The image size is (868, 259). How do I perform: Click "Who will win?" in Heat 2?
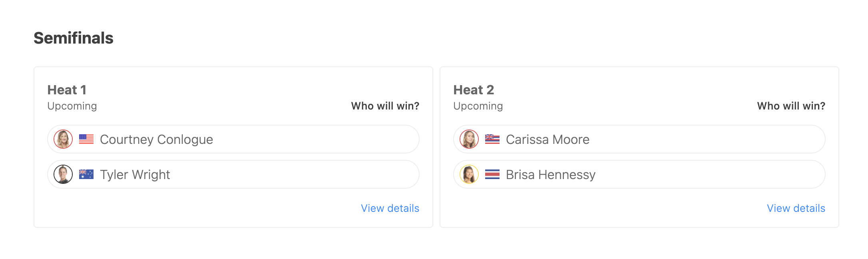coord(791,106)
